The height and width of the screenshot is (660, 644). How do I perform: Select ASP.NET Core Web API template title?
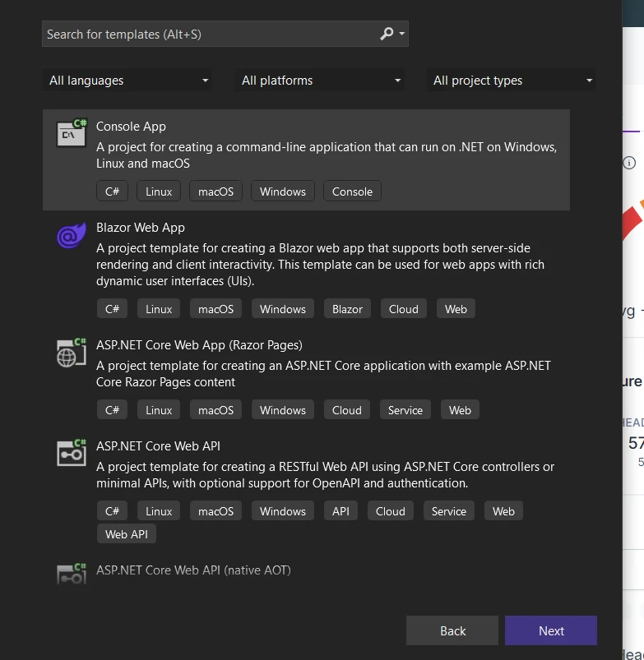point(158,446)
